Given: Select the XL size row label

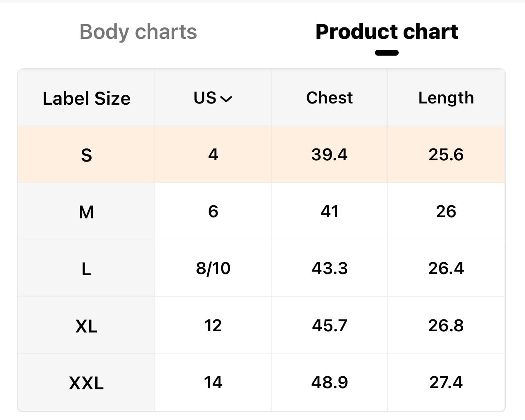Looking at the screenshot, I should (x=86, y=326).
